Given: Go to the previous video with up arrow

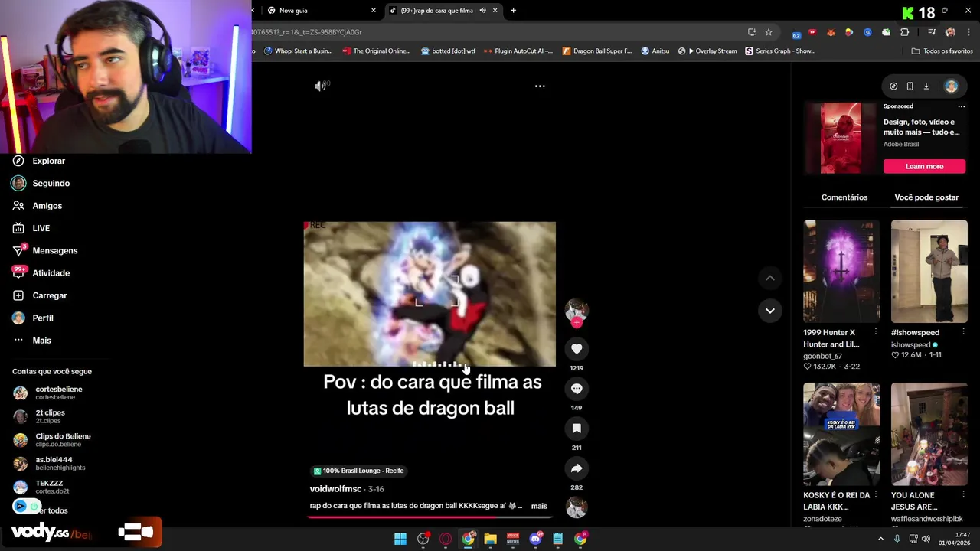Looking at the screenshot, I should [769, 279].
